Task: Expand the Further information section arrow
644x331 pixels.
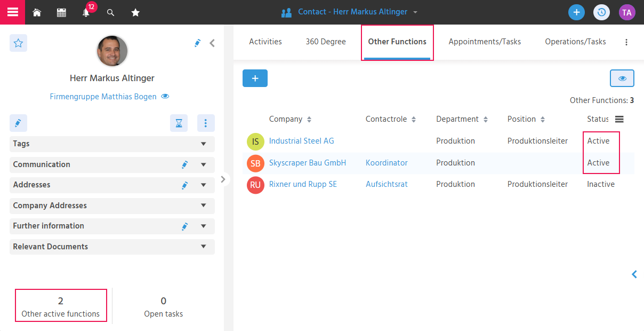Action: click(x=203, y=226)
